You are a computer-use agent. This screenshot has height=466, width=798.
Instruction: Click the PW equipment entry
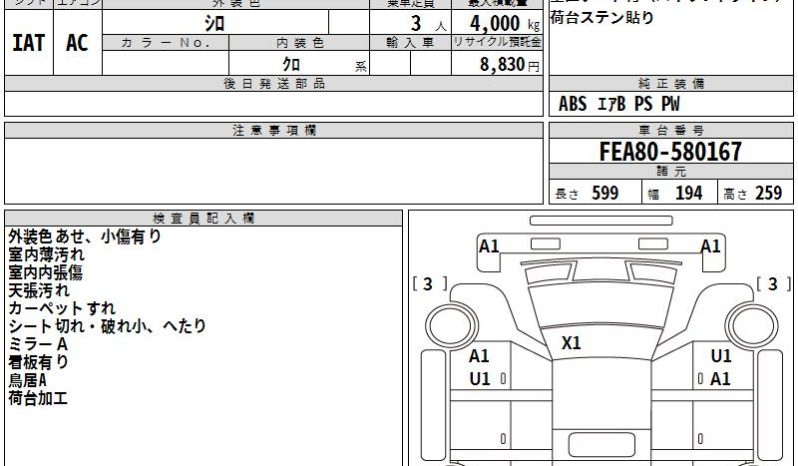click(x=670, y=104)
